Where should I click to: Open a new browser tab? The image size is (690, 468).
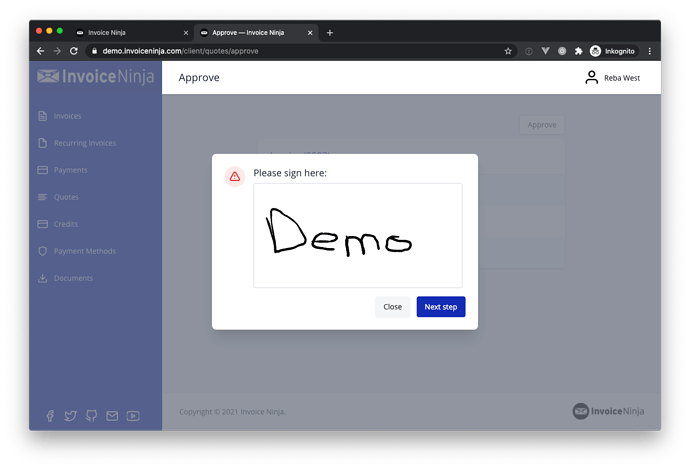(x=330, y=33)
